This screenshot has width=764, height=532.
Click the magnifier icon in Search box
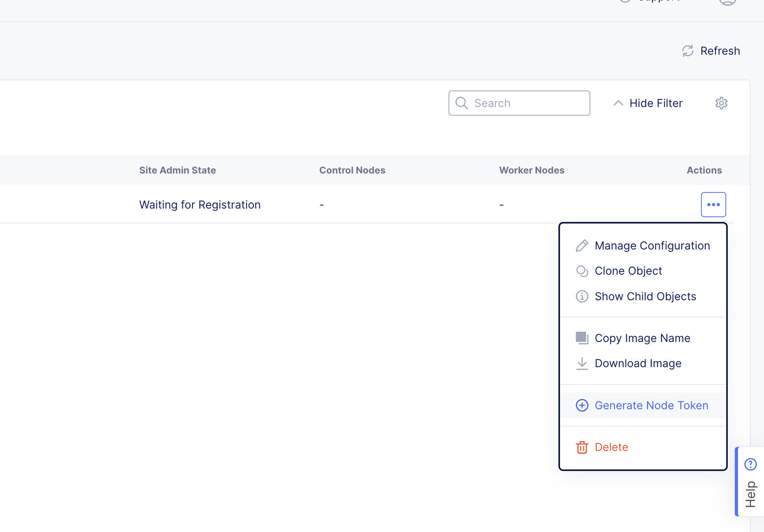coord(462,103)
